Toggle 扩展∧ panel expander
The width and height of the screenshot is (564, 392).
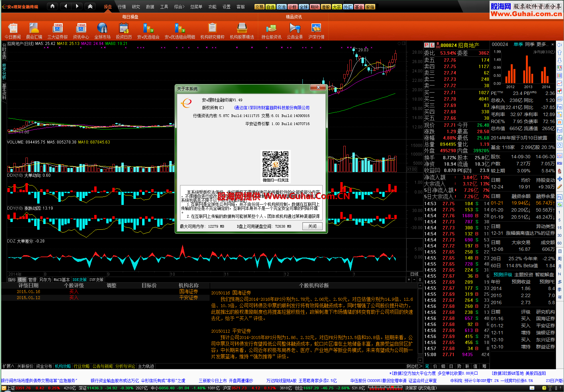click(x=8, y=366)
